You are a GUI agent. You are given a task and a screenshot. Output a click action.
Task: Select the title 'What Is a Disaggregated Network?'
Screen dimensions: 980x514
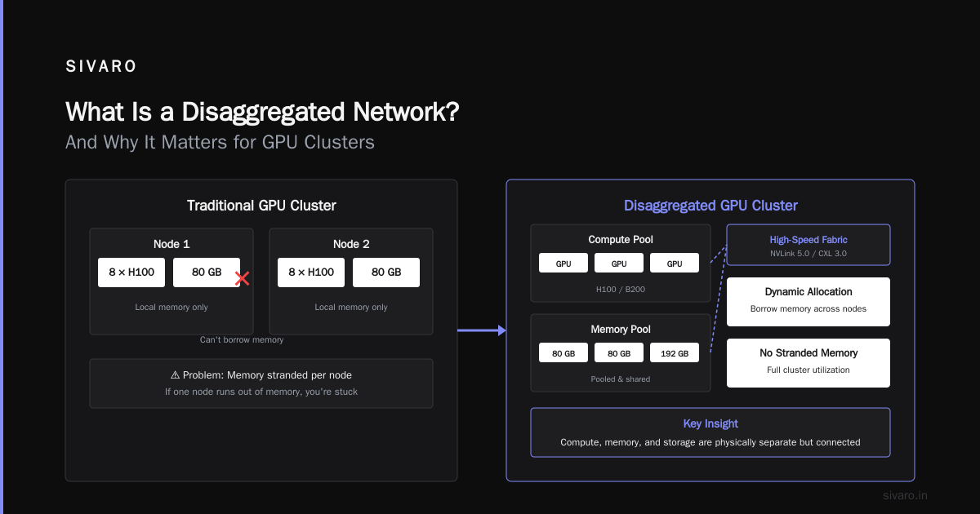(262, 112)
